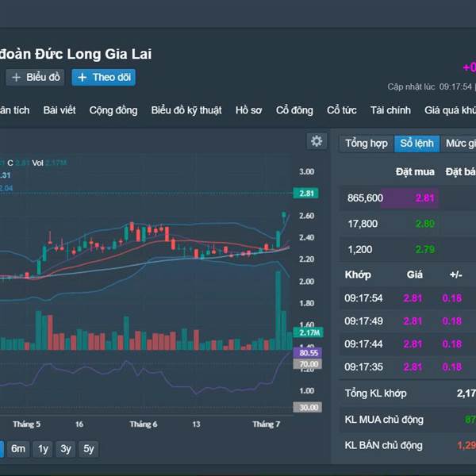Screen dimensions: 476x476
Task: Click the 30.00 RSI lower threshold label
Action: pyautogui.click(x=307, y=408)
